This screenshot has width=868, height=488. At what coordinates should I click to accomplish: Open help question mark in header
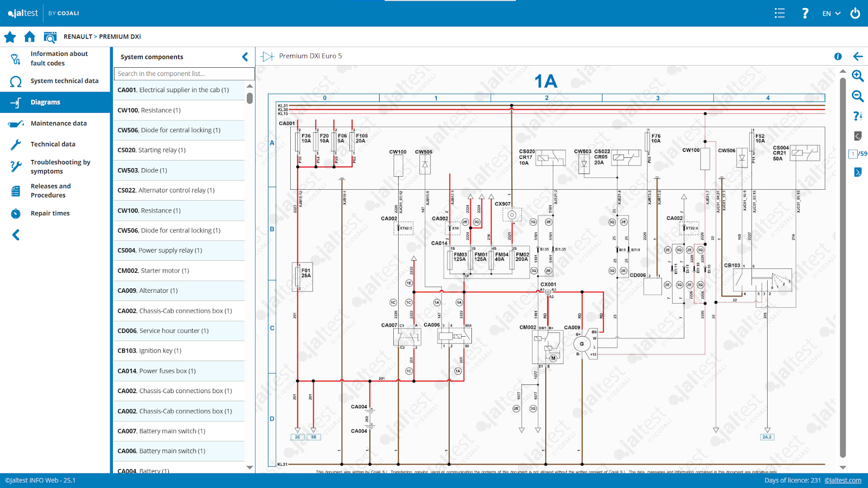805,13
